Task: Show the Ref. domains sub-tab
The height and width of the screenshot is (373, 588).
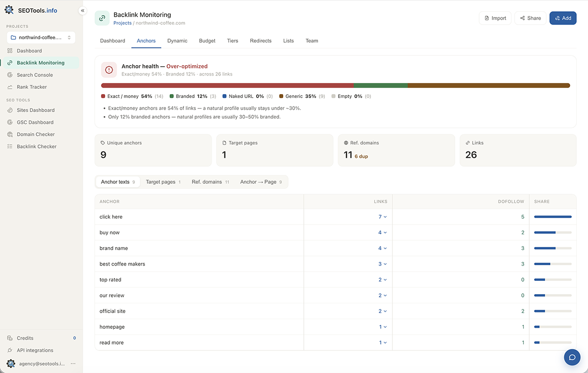Action: coord(211,182)
